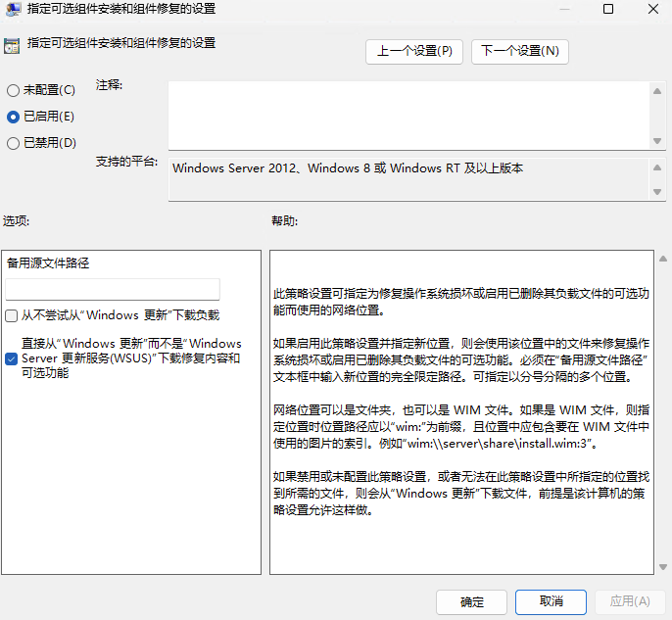
Task: Click the comment box scroll down arrow
Action: (x=657, y=141)
